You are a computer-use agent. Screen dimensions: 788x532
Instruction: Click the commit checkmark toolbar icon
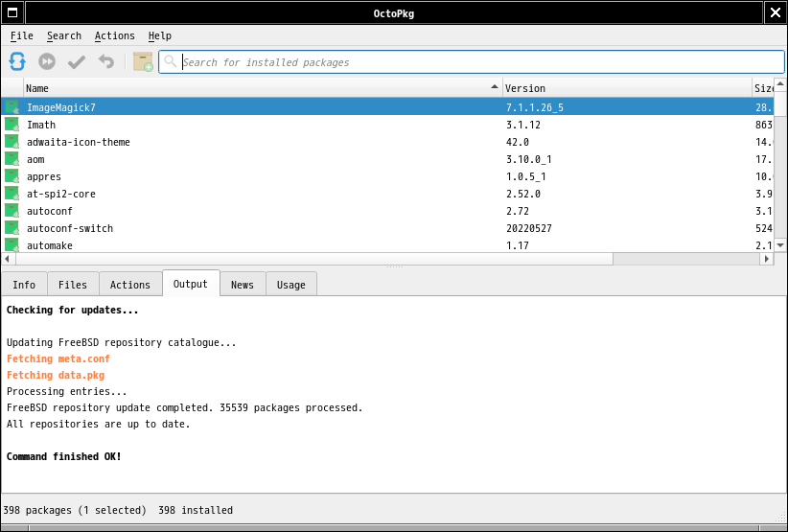click(x=77, y=62)
